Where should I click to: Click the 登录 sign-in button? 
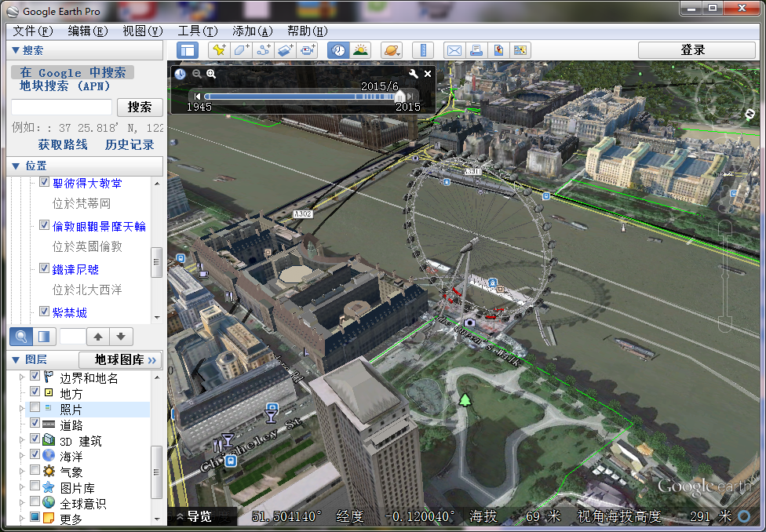[x=697, y=50]
